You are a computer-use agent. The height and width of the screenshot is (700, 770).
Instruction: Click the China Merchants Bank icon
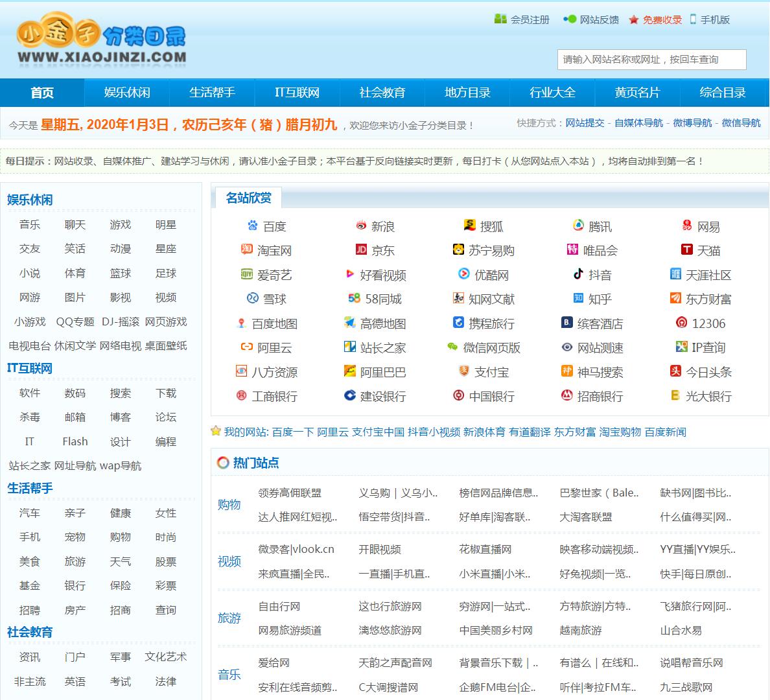[566, 395]
